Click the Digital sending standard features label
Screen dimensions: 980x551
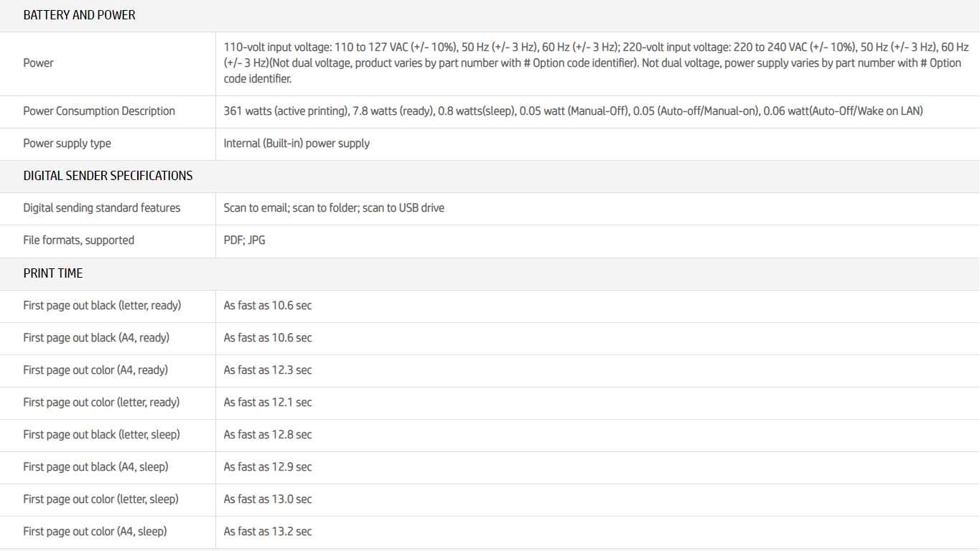coord(101,208)
